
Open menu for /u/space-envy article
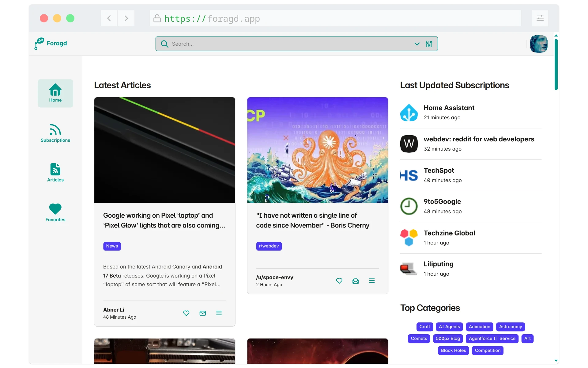pyautogui.click(x=372, y=281)
